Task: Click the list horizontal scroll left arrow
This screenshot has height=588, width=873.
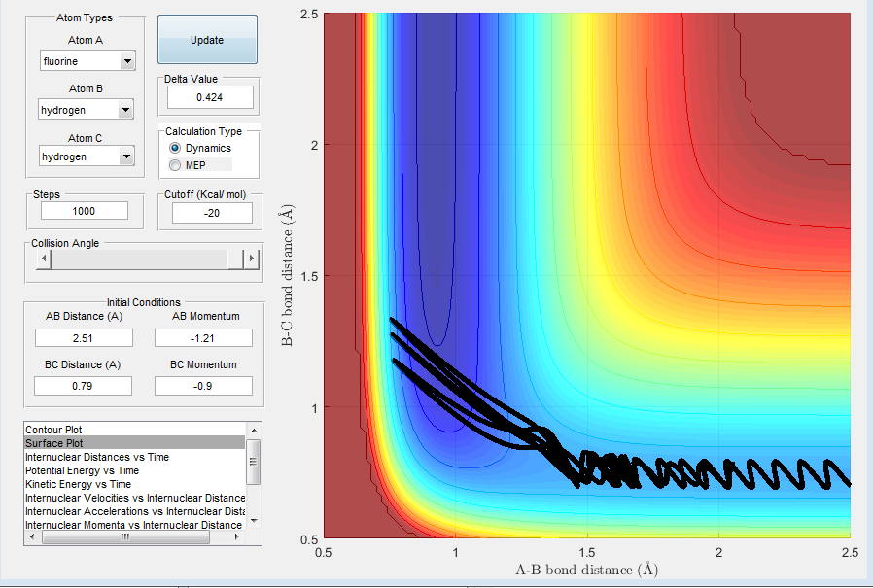Action: (x=32, y=536)
